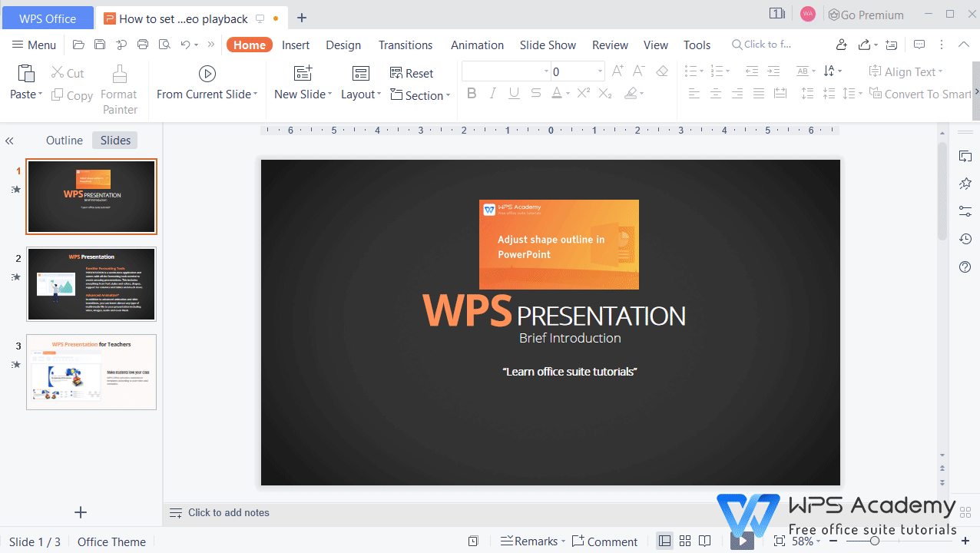Click the zoom slider handle
Viewport: 980px width, 553px height.
coord(874,541)
